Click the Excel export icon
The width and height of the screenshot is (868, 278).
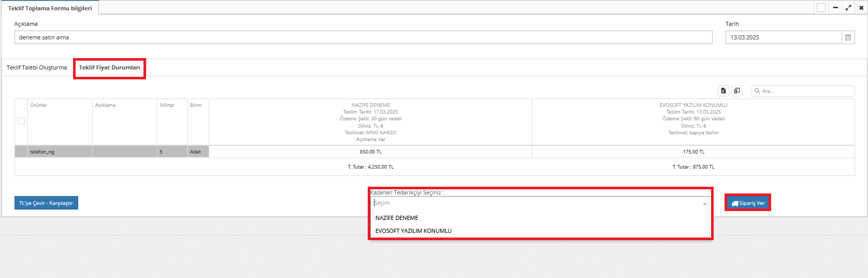click(724, 91)
